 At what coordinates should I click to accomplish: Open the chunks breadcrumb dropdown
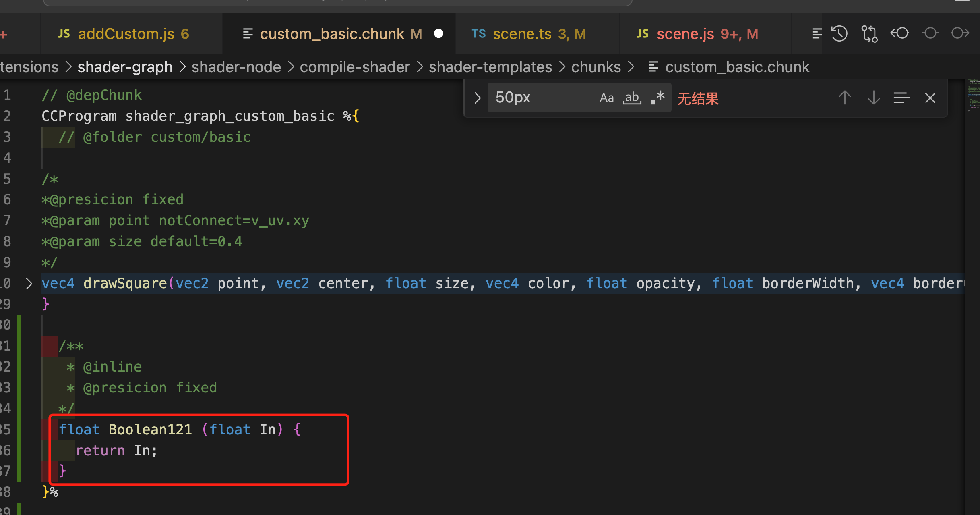tap(595, 67)
